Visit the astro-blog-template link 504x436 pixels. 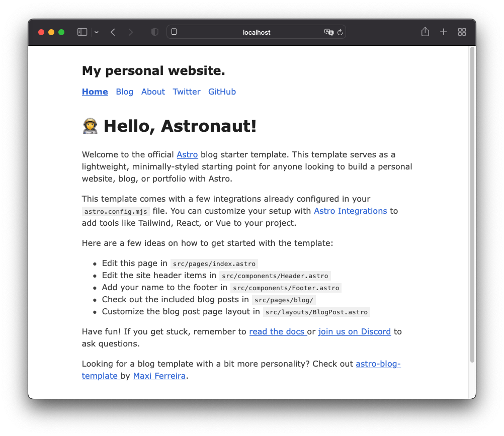(378, 364)
